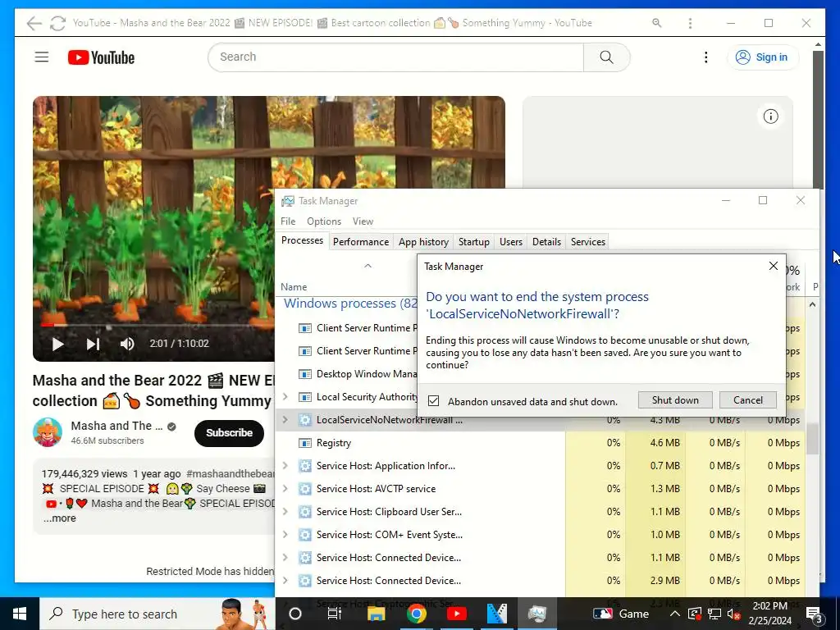Open the notification center icon
Image resolution: width=840 pixels, height=630 pixels.
pyautogui.click(x=815, y=614)
